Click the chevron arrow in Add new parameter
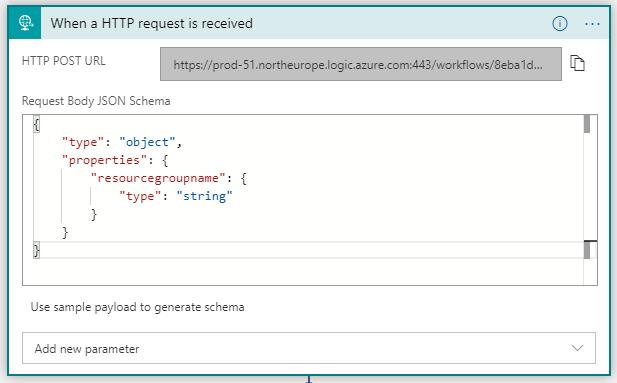Image resolution: width=617 pixels, height=383 pixels. pos(577,348)
